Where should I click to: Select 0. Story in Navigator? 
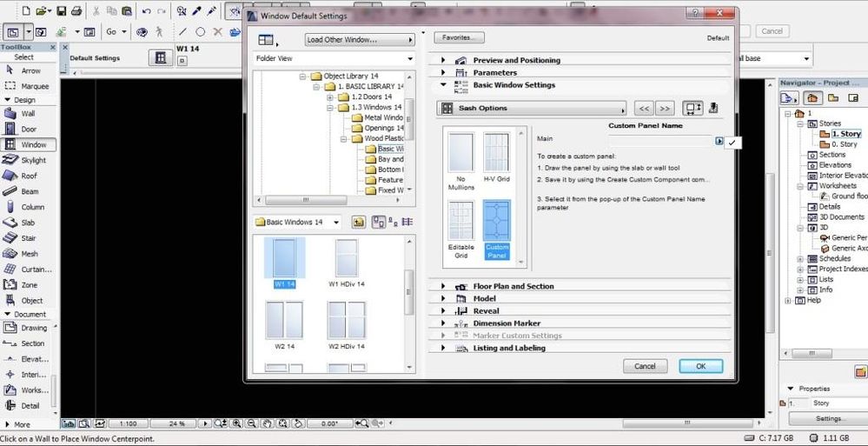tap(838, 144)
